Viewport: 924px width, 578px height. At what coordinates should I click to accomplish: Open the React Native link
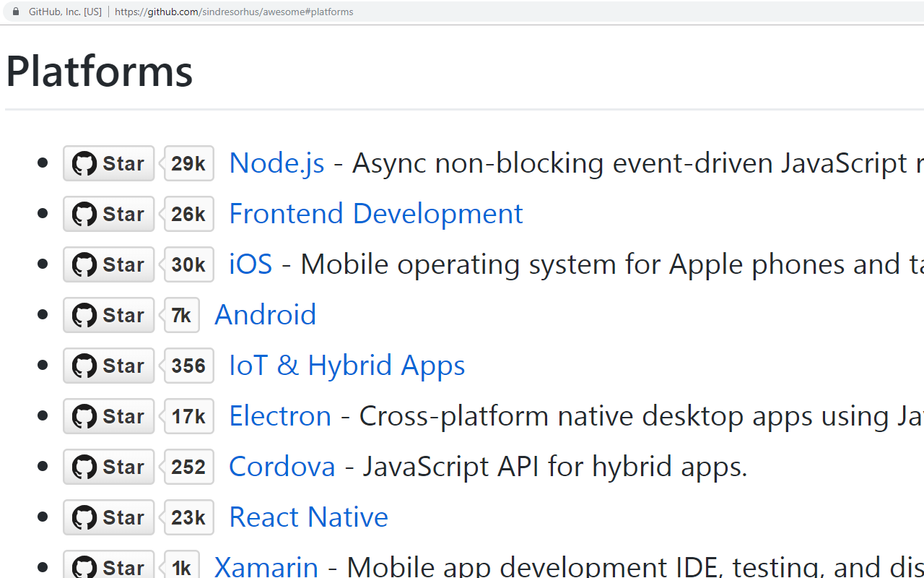308,517
